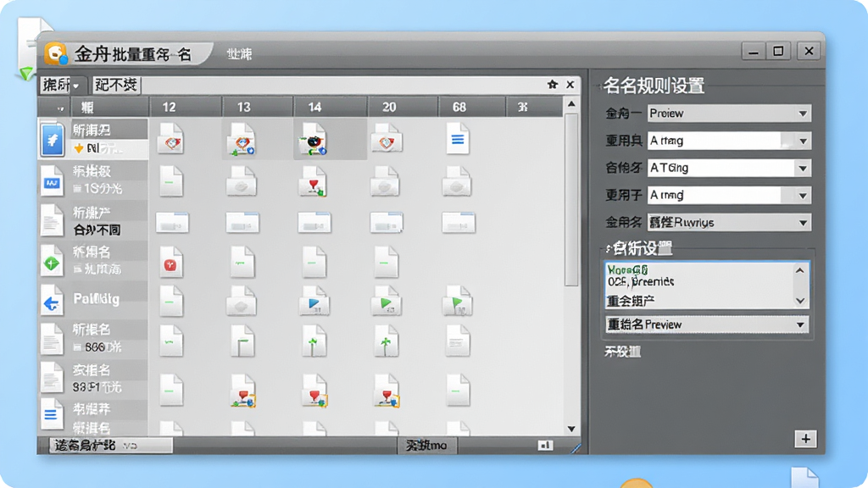
Task: Click the second toolbar button next to the dropdown
Action: pos(116,86)
